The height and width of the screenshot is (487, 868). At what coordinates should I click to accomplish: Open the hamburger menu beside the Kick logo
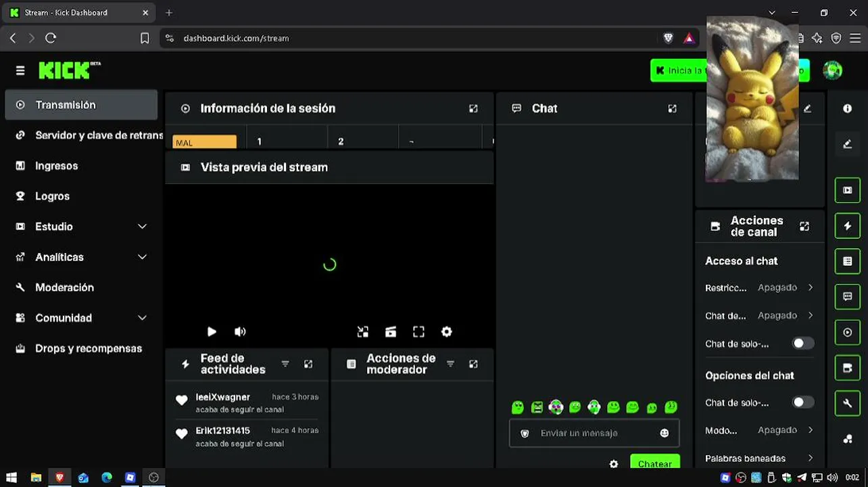[20, 70]
